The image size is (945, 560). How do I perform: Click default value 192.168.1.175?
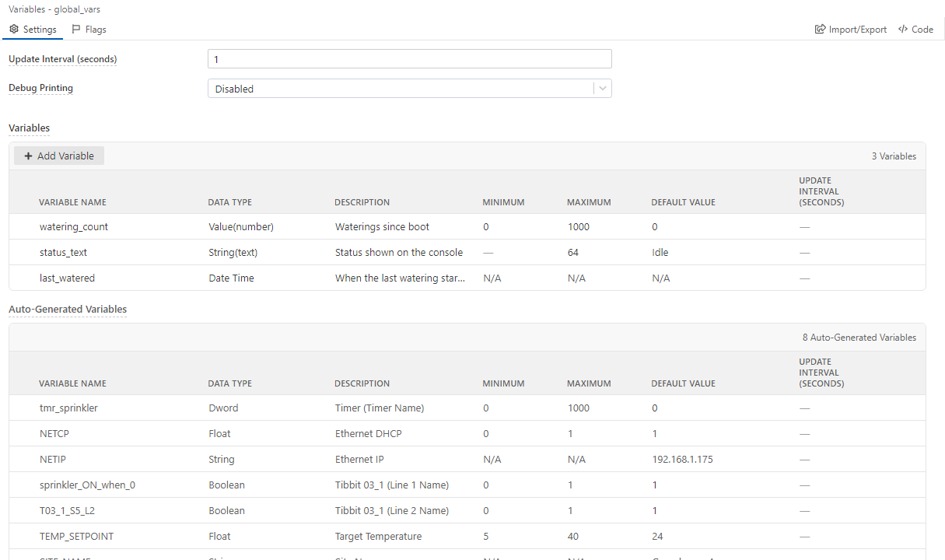[682, 459]
